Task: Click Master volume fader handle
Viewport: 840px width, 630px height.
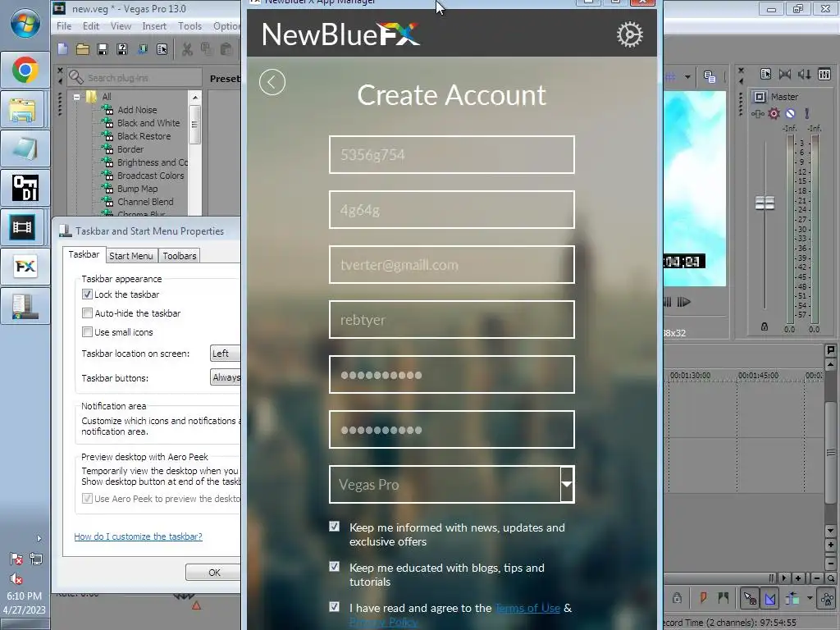Action: coord(765,203)
